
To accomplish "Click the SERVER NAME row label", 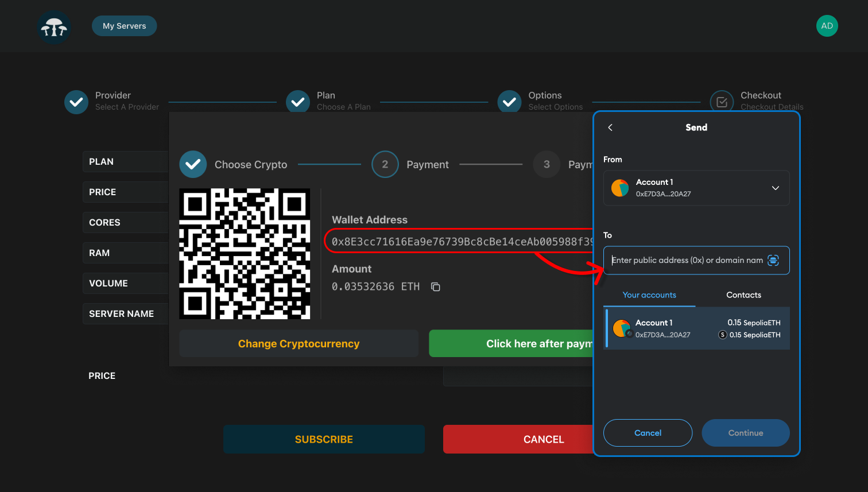I will pos(121,314).
